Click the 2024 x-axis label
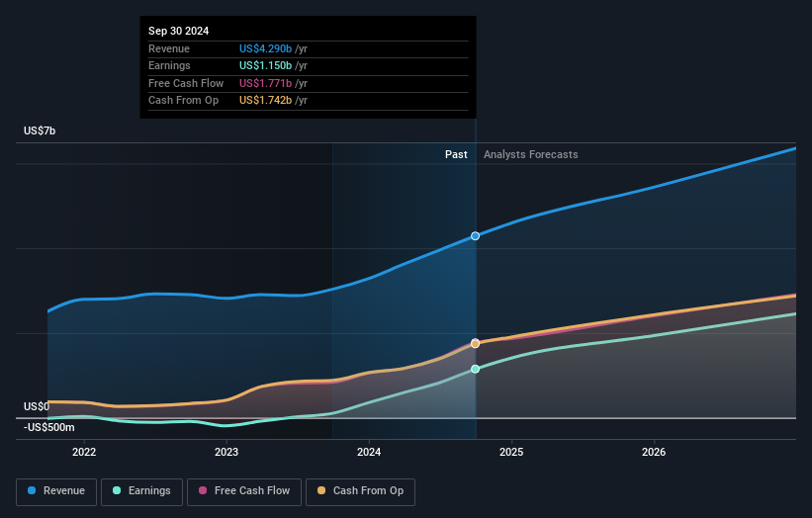The height and width of the screenshot is (518, 812). [369, 452]
